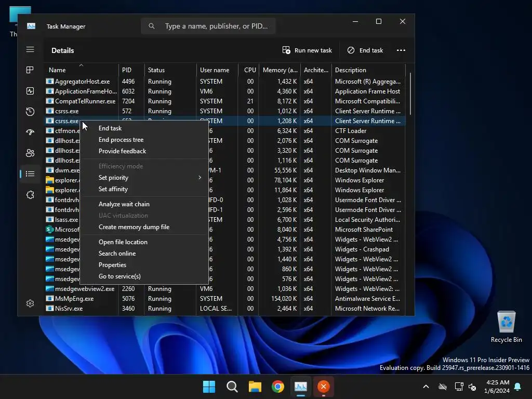Sort by the Name column header
532x399 pixels.
(x=81, y=70)
